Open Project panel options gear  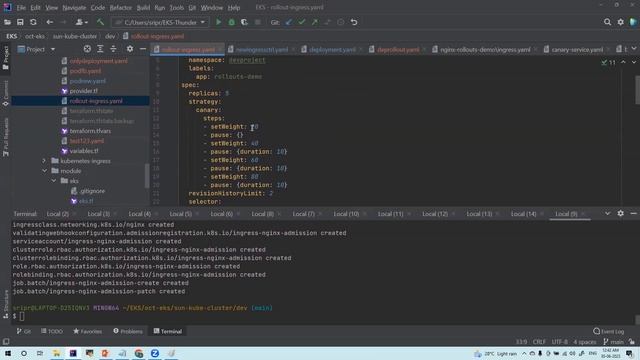pos(130,49)
